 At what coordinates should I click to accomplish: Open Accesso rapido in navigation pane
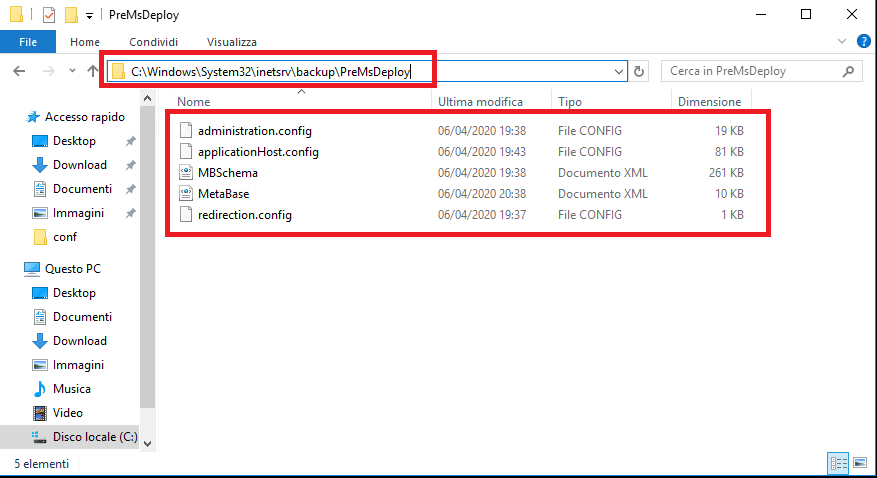(84, 117)
